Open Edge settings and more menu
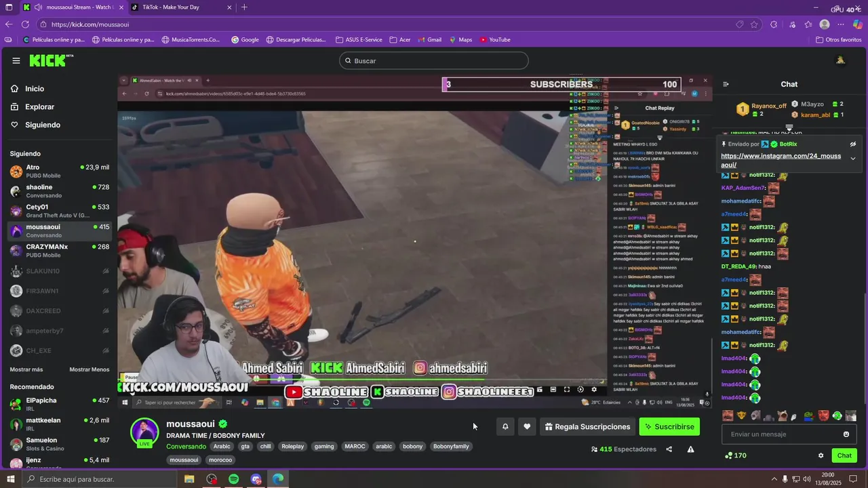 click(841, 24)
